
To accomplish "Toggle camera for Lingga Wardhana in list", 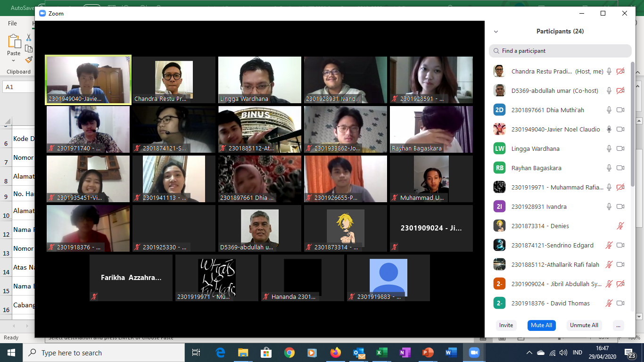I will point(620,148).
